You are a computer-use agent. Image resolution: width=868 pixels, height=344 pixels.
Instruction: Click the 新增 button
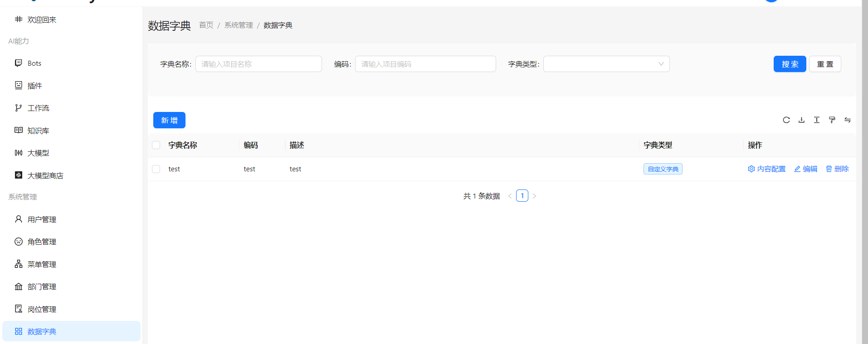(x=169, y=120)
